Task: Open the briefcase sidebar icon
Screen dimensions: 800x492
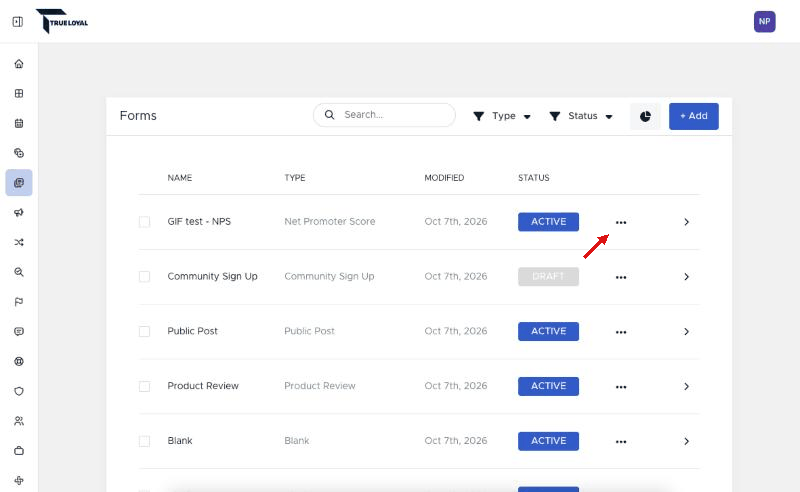Action: (19, 451)
